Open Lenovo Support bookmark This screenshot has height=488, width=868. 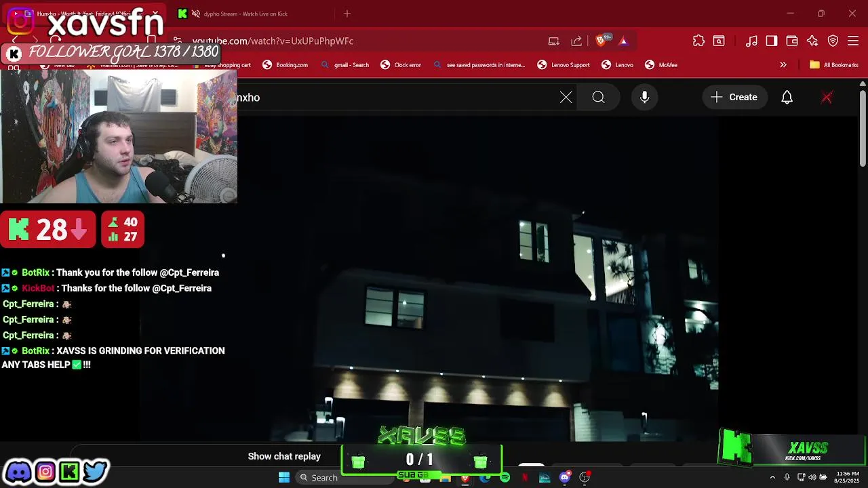(x=564, y=65)
